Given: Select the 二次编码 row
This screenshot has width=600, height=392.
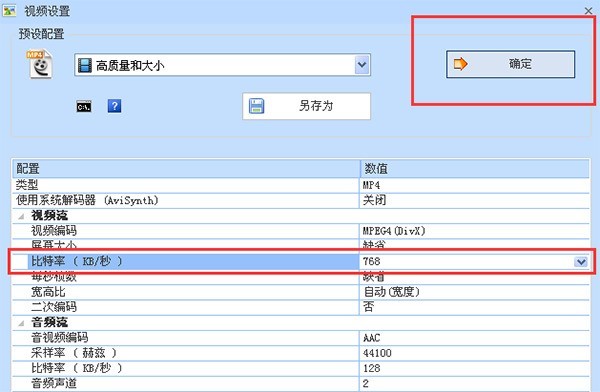Looking at the screenshot, I should (301, 307).
